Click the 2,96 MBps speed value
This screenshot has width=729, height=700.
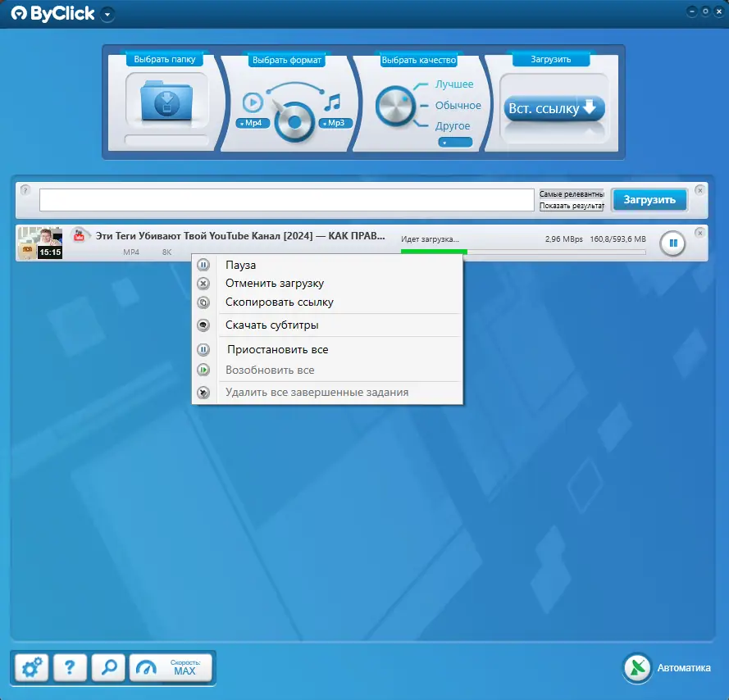click(x=563, y=239)
